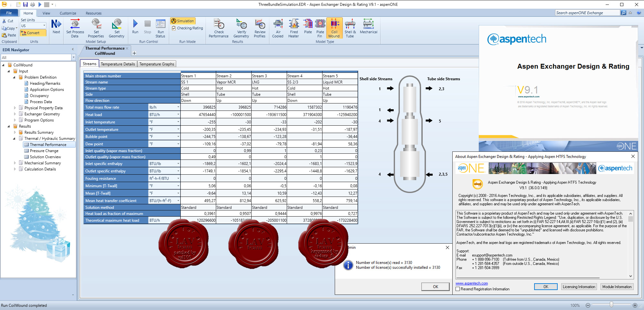Expand Results Summary tree node

coord(15,132)
